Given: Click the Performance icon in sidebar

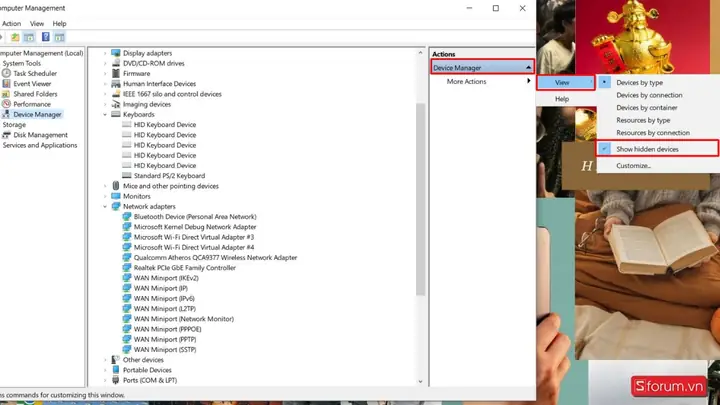Looking at the screenshot, I should coord(6,104).
